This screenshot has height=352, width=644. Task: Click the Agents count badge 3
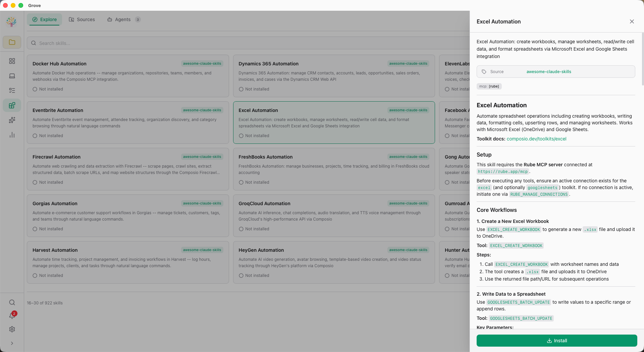click(138, 19)
